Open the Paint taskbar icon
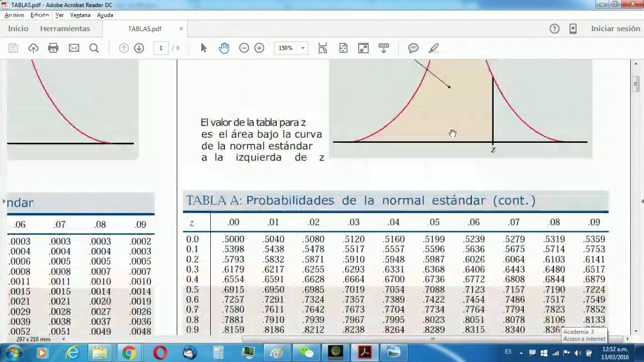 pyautogui.click(x=276, y=353)
